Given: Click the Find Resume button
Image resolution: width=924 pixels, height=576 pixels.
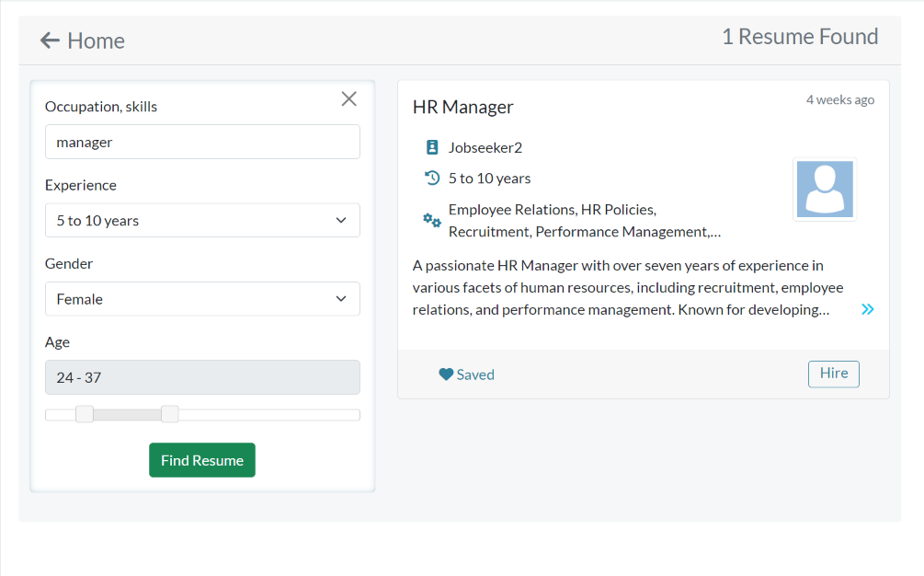Looking at the screenshot, I should pyautogui.click(x=202, y=460).
